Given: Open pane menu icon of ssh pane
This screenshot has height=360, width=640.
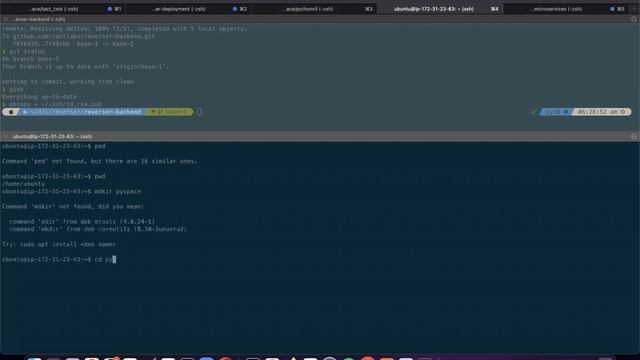Looking at the screenshot, I should click(x=634, y=136).
